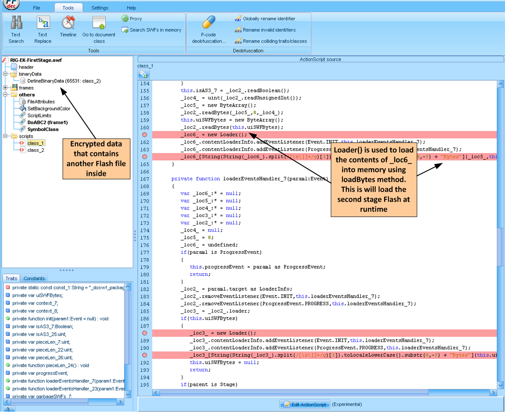Open the Proxy tool
This screenshot has width=505, height=420.
132,19
